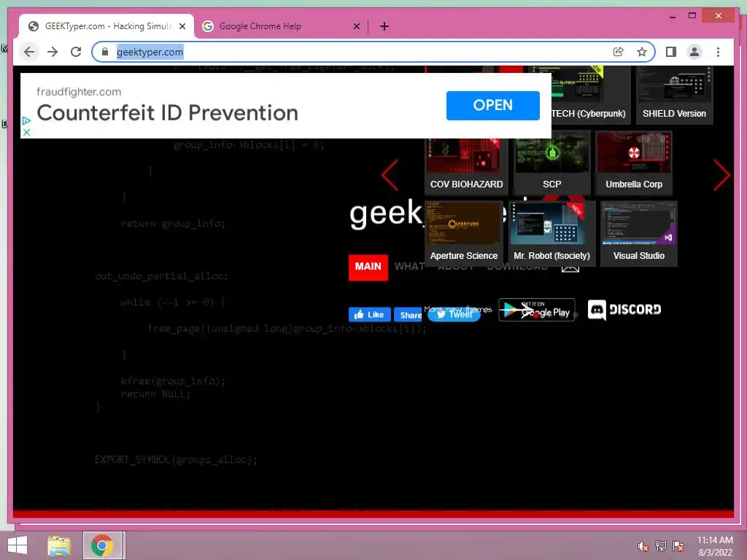Close the ad with the X icon

(x=27, y=133)
